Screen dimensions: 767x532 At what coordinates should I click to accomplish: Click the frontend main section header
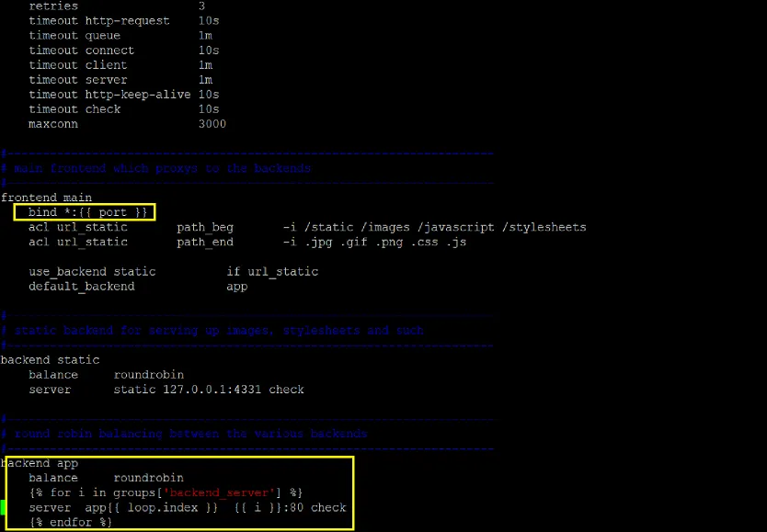(x=46, y=198)
